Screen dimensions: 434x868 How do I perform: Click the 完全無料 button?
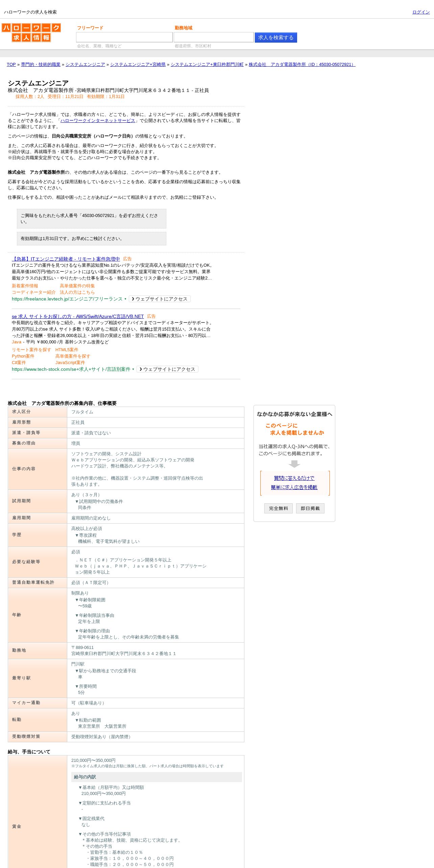coord(279,508)
